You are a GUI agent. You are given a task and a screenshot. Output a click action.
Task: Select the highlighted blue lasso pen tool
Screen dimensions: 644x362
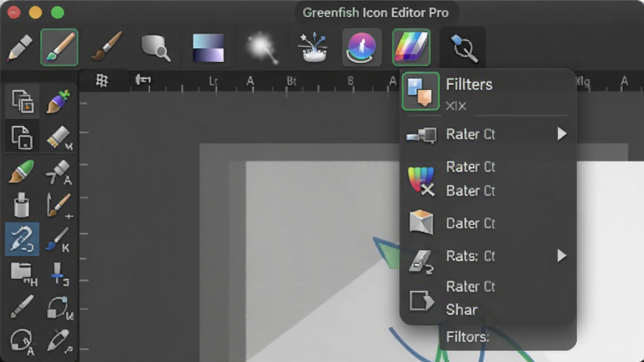[22, 239]
